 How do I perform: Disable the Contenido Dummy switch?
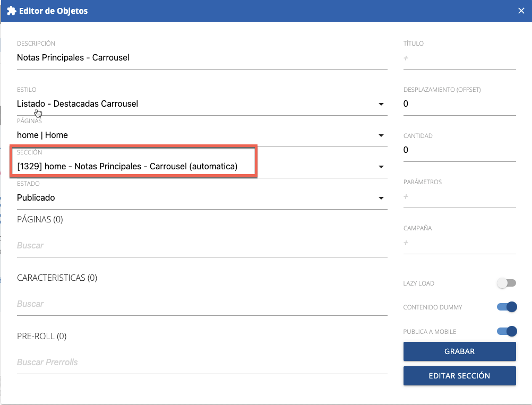[507, 307]
